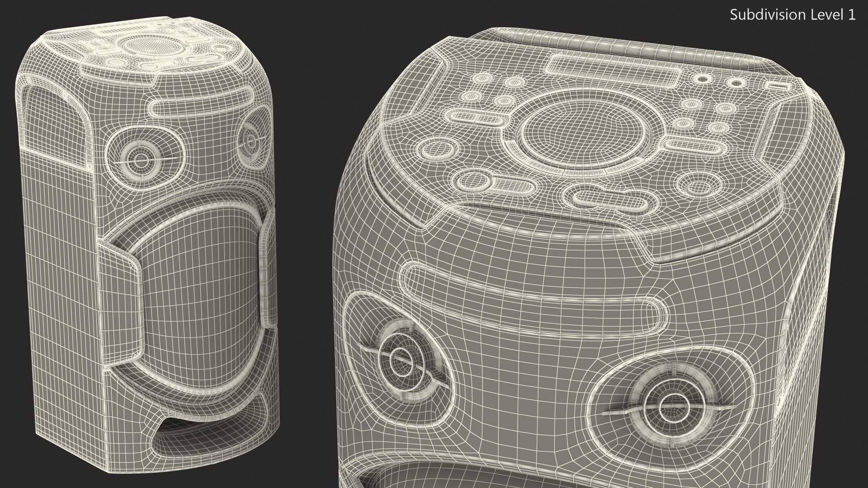Click the Subdivision Level 1 label
The width and height of the screenshot is (868, 488).
[793, 15]
